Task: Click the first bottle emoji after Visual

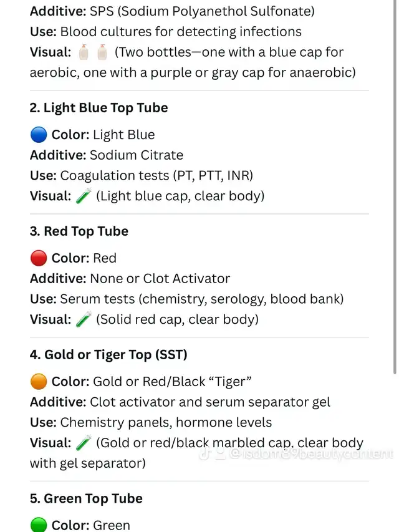Action: click(x=84, y=52)
